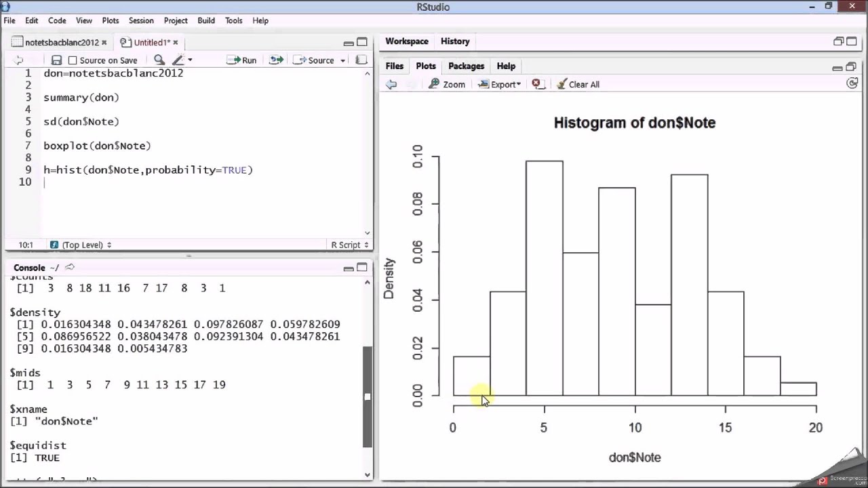Restore the Plots pane size

pos(851,66)
